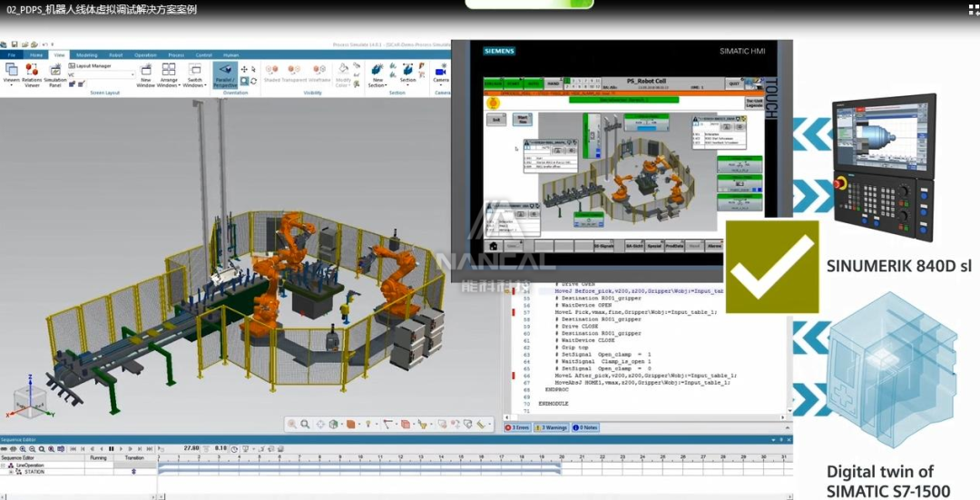This screenshot has height=500, width=980.
Task: Click the Camera icon in the ribbon
Action: pyautogui.click(x=441, y=71)
